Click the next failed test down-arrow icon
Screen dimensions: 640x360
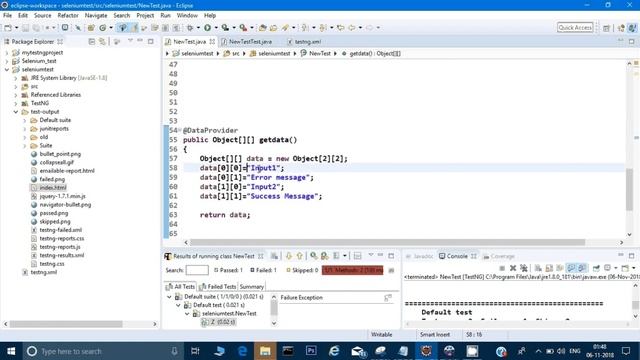[x=289, y=256]
